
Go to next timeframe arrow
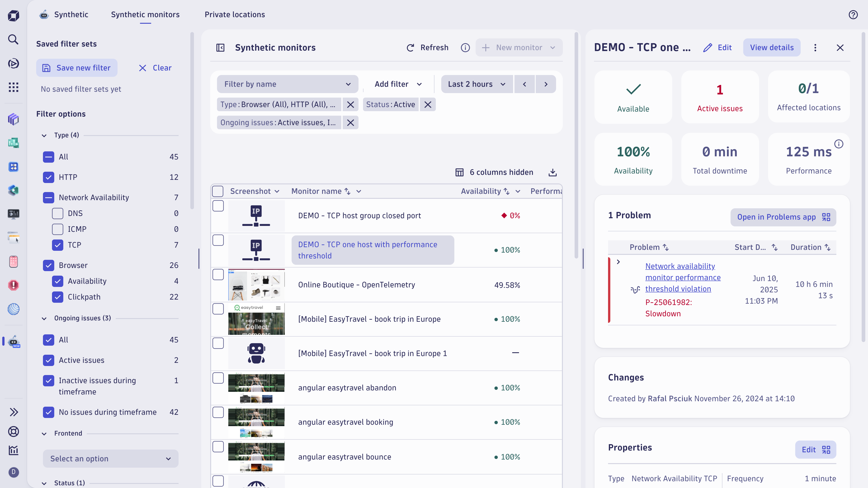546,84
